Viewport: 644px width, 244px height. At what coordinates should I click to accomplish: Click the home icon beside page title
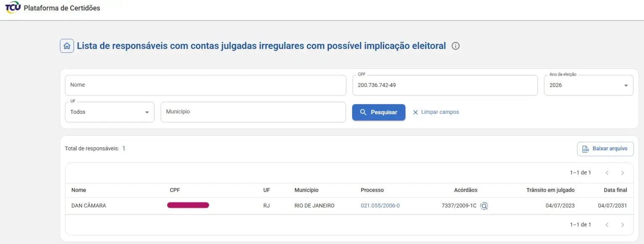(67, 46)
